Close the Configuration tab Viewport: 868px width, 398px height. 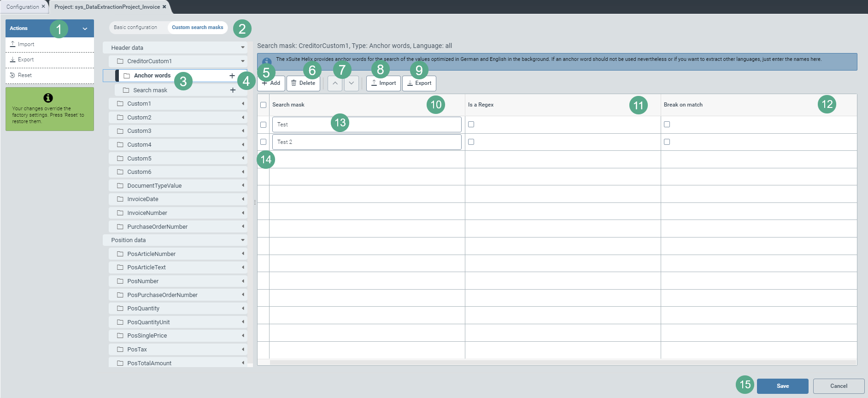tap(43, 7)
